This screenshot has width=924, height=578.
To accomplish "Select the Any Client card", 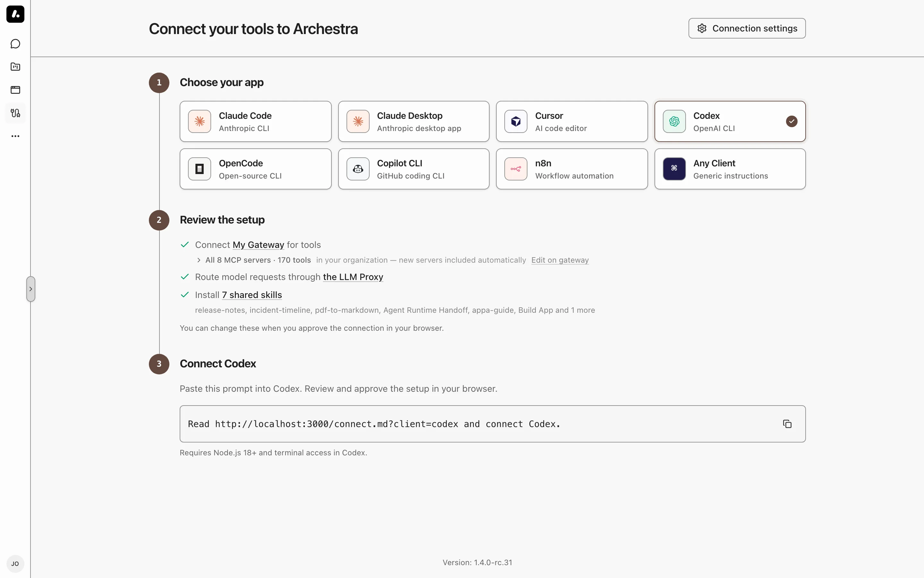I will (730, 169).
